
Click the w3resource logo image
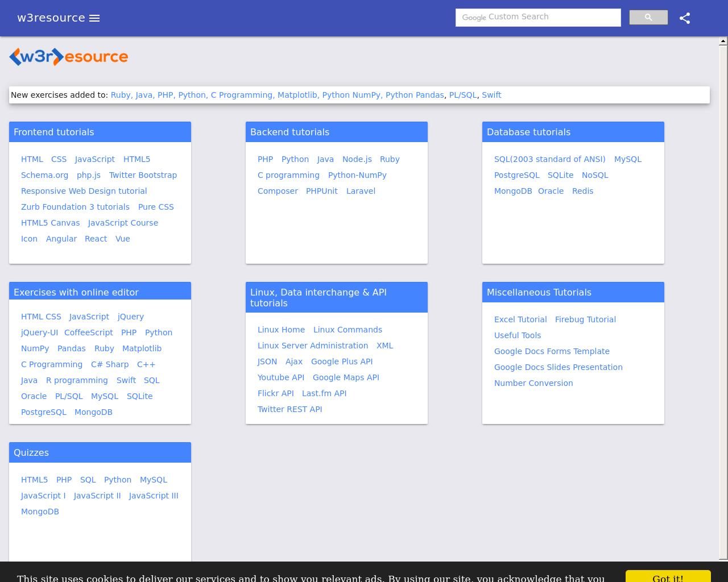pyautogui.click(x=68, y=56)
